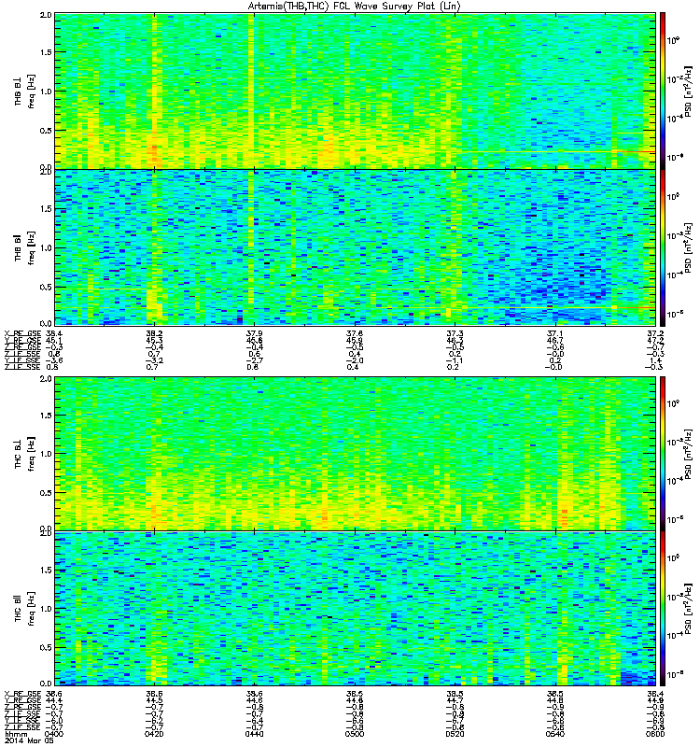The image size is (700, 747).
Task: Click the Y_RE_GSE value 45.1 under the THB panels
Action: click(54, 340)
